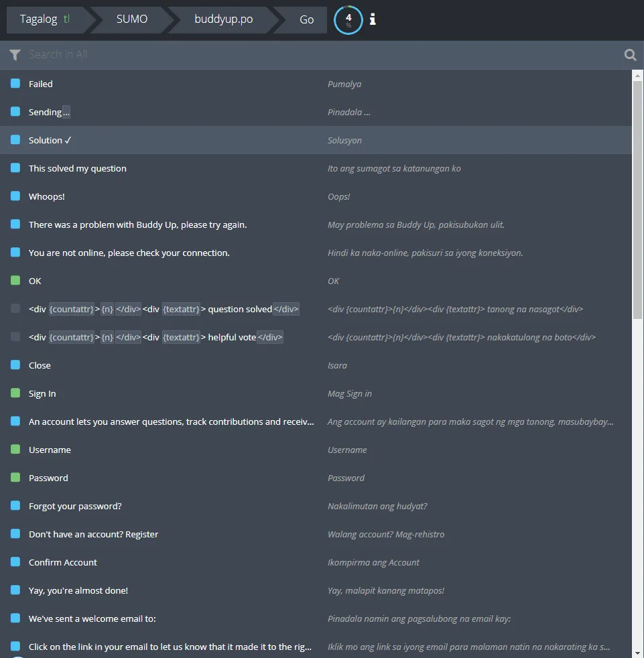Screen dimensions: 644x658
Task: Click translation "Isara"
Action: tap(337, 365)
